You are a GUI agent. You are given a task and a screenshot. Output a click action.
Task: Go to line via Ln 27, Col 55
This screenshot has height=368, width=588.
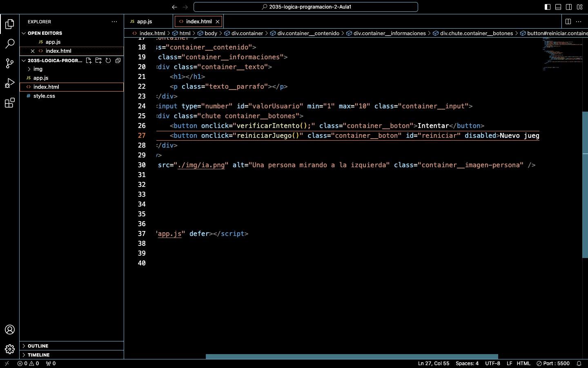[433, 364]
